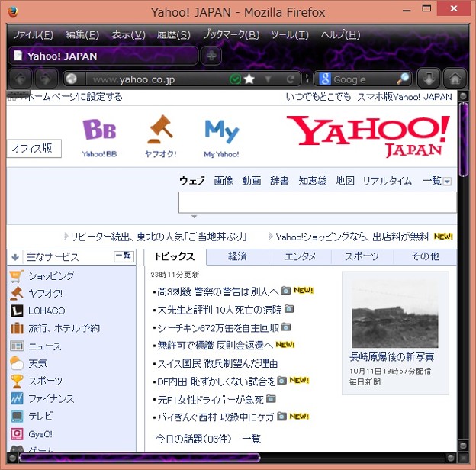Click the GyaO! icon in the sidebar
This screenshot has width=476, height=470.
[17, 434]
